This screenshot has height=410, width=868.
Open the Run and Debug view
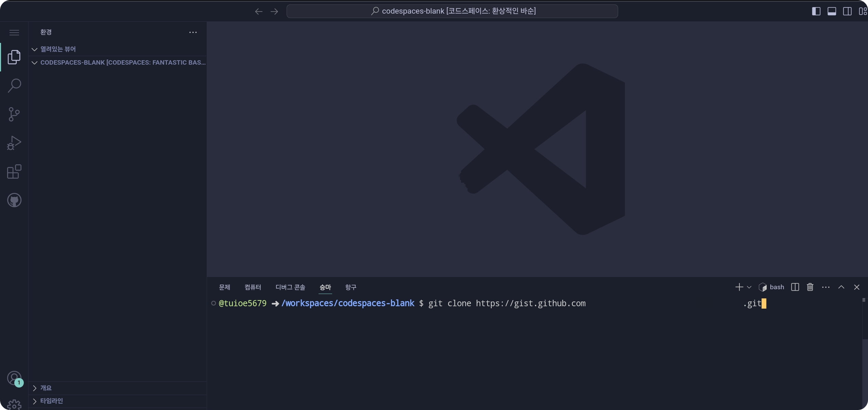14,143
